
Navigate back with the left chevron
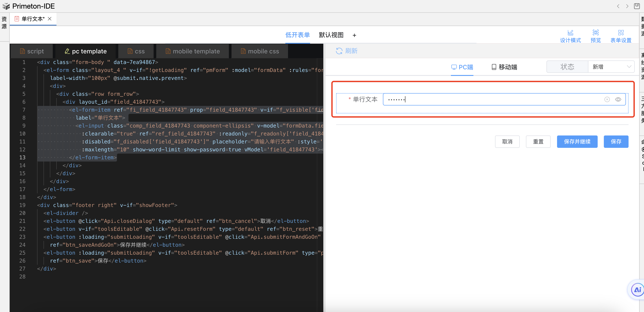[x=618, y=6]
